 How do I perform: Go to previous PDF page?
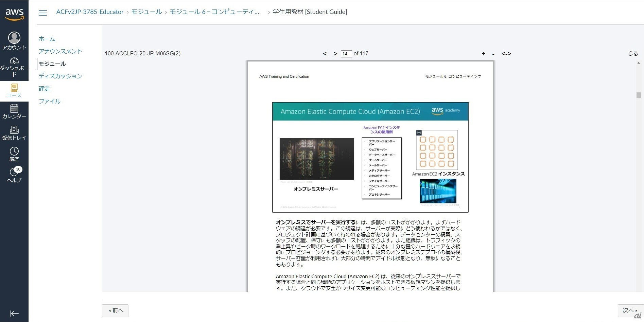tap(325, 54)
